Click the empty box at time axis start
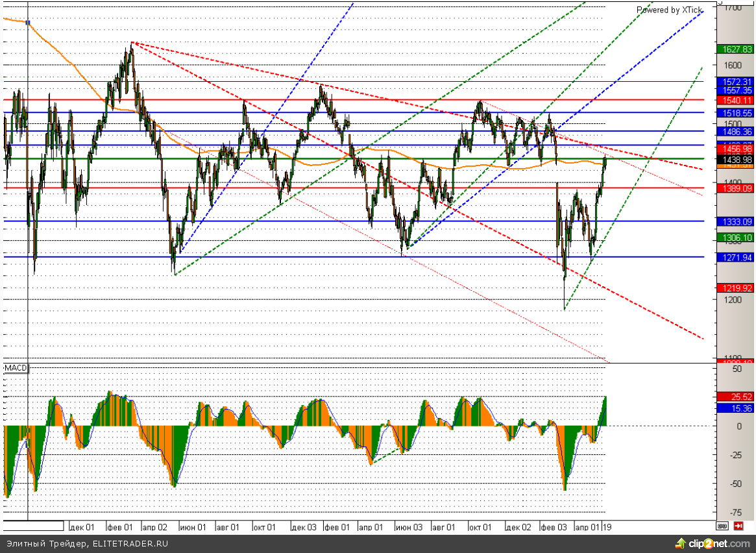 pos(34,526)
